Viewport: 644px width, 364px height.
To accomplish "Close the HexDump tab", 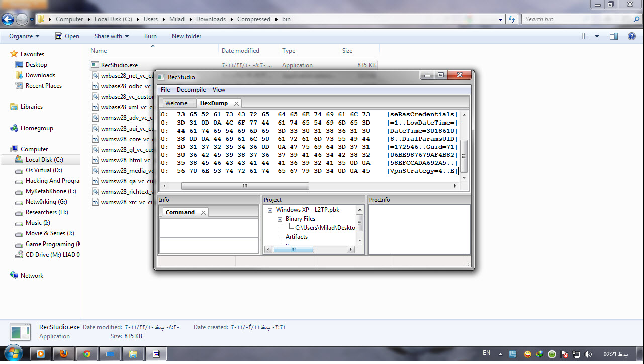I will 236,103.
